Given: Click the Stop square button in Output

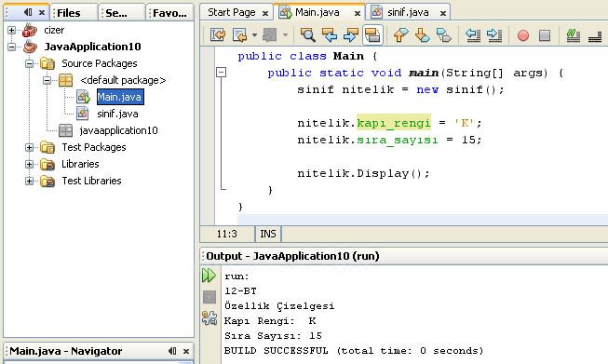Looking at the screenshot, I should 209,297.
